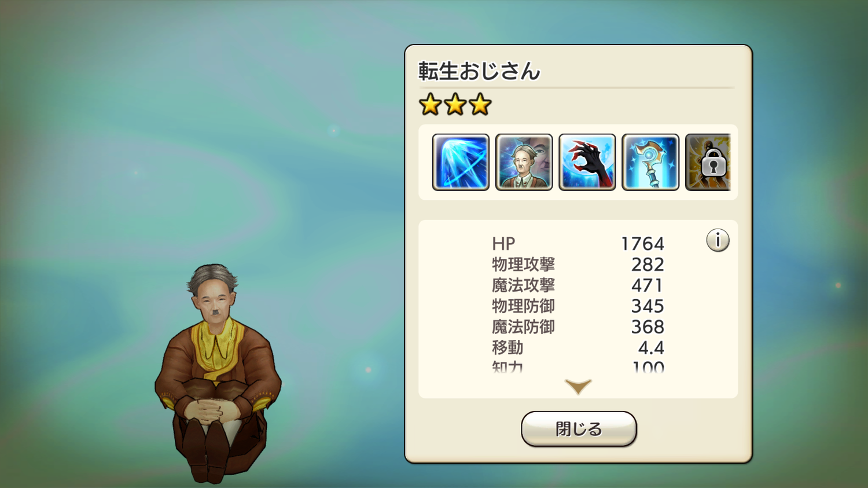The height and width of the screenshot is (488, 868).
Task: Click the first gold rarity star
Action: click(430, 105)
